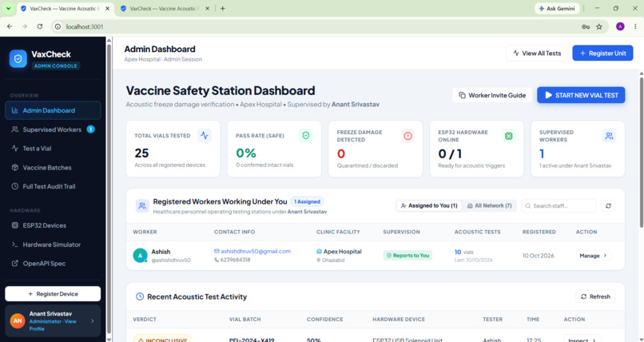Viewport: 644px width, 342px height.
Task: Open the password key icon
Action: (x=586, y=26)
